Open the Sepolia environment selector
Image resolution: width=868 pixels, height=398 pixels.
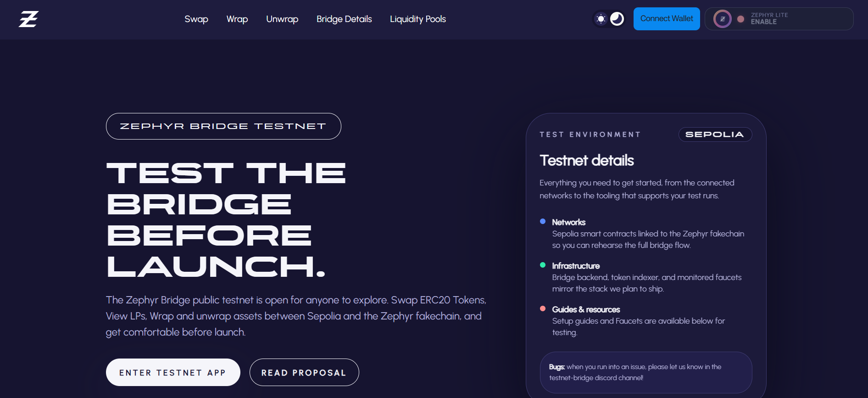(715, 135)
